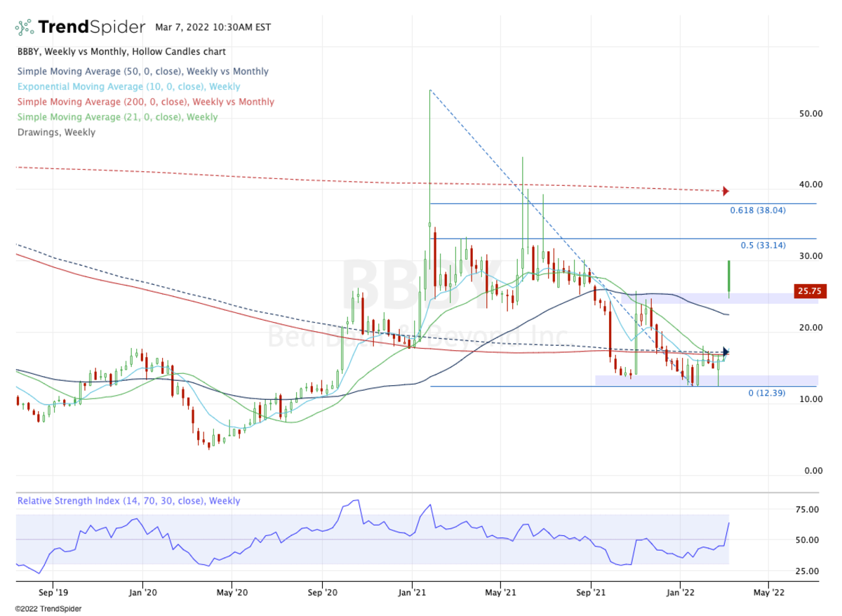Click the May '22 date axis label
The width and height of the screenshot is (842, 616).
point(768,592)
